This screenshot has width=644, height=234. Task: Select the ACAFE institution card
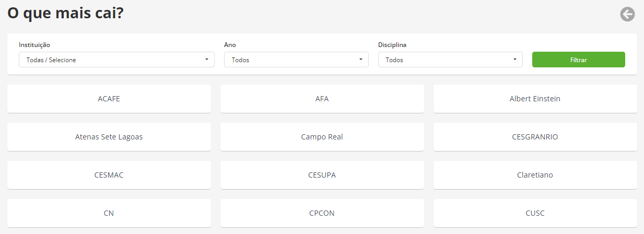tap(109, 99)
